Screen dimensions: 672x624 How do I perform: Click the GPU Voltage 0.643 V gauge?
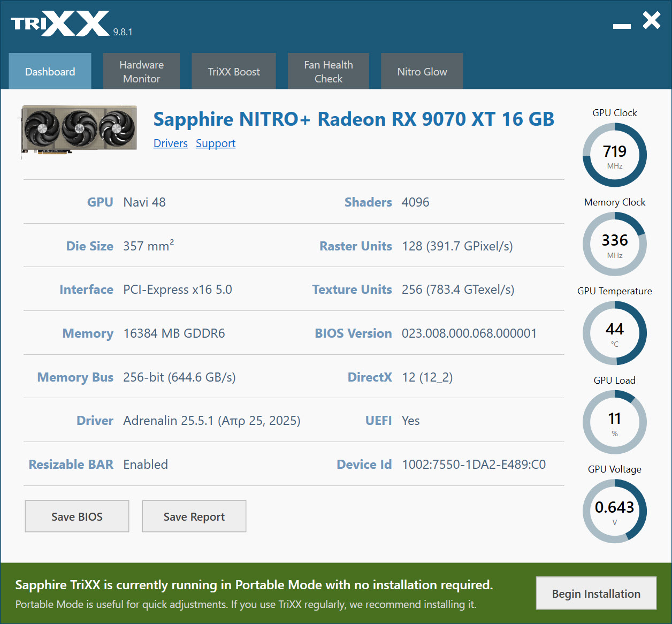click(x=615, y=511)
